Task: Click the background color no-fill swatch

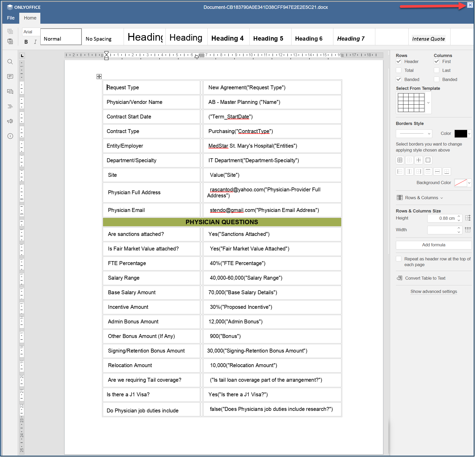Action: 461,183
